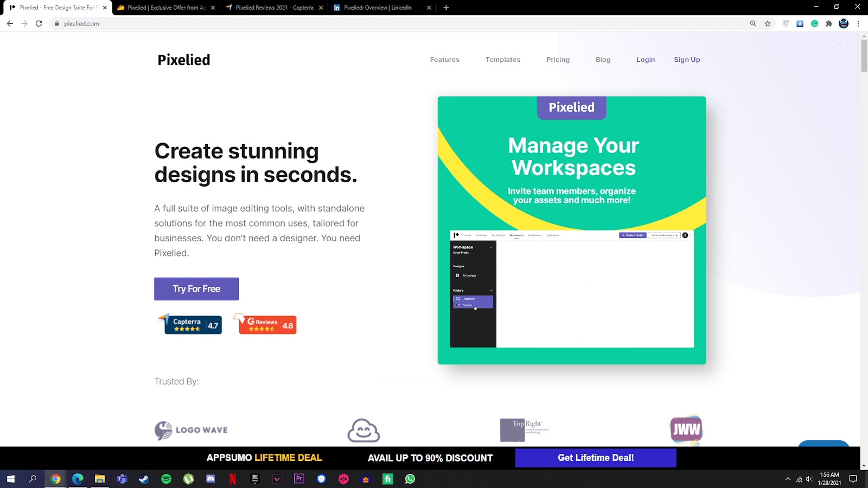Click the Get Lifetime Deal! button
This screenshot has height=488, width=868.
pos(596,458)
